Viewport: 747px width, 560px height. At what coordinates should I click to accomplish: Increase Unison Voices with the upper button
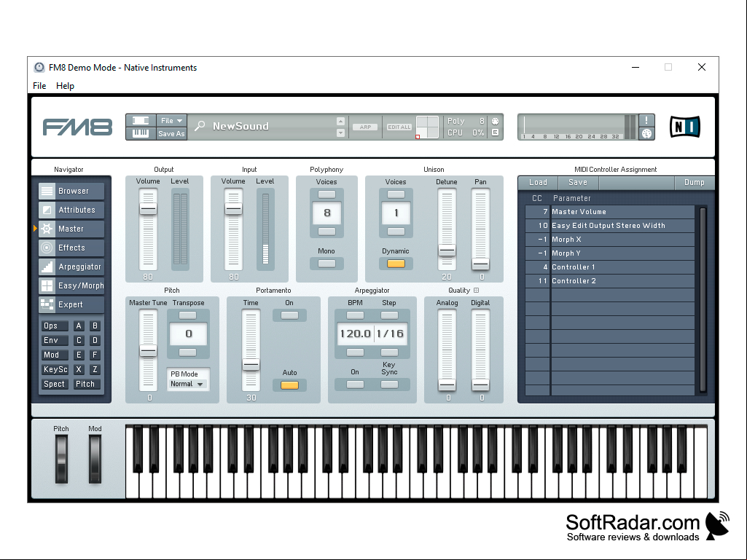(396, 194)
